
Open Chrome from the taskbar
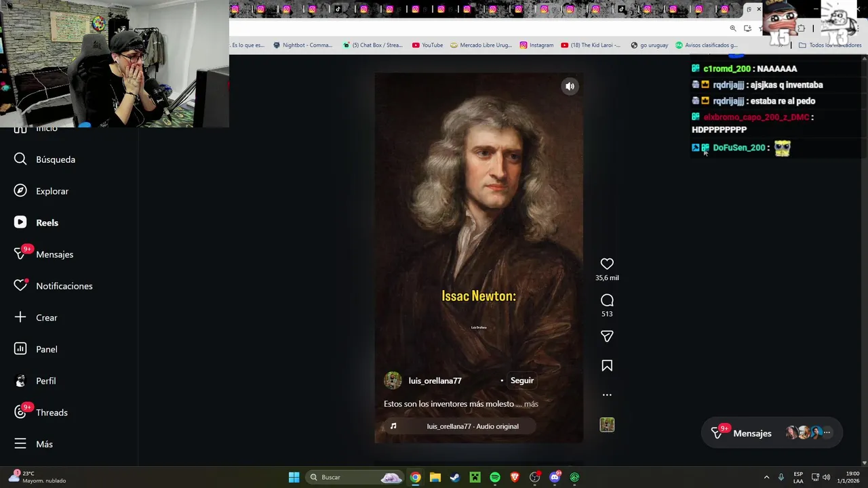[415, 477]
